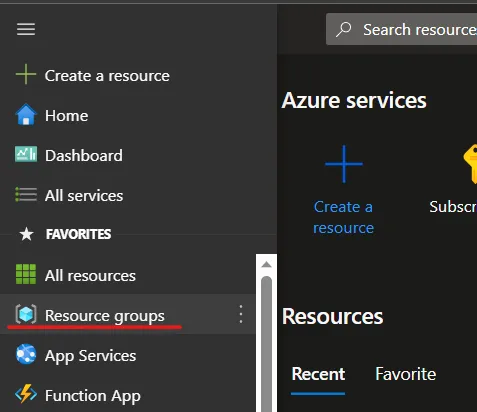Click the All services list icon
The height and width of the screenshot is (412, 477).
26,194
